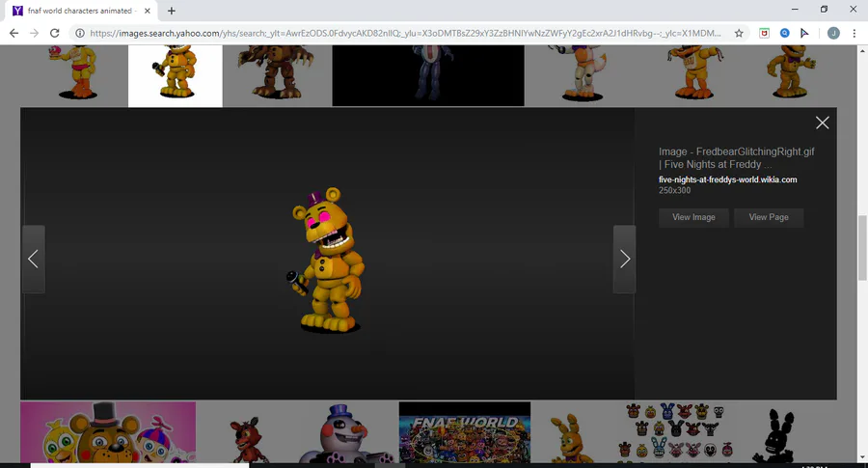Click the View Image button
The image size is (868, 468).
click(x=693, y=217)
